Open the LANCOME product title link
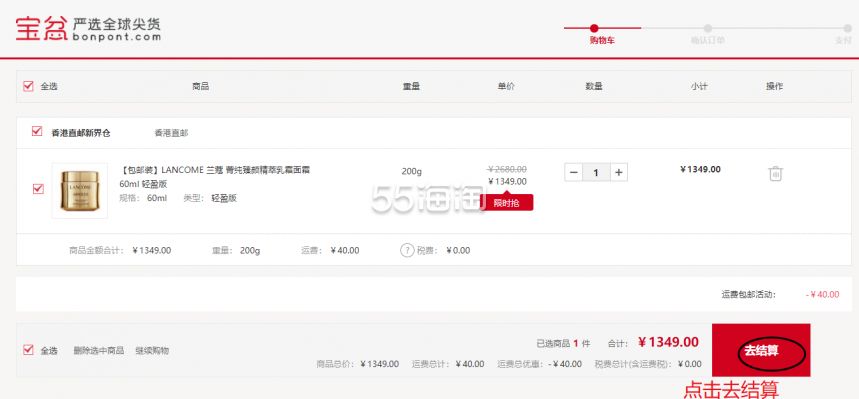Viewport: 859px width, 399px height. pyautogui.click(x=215, y=177)
